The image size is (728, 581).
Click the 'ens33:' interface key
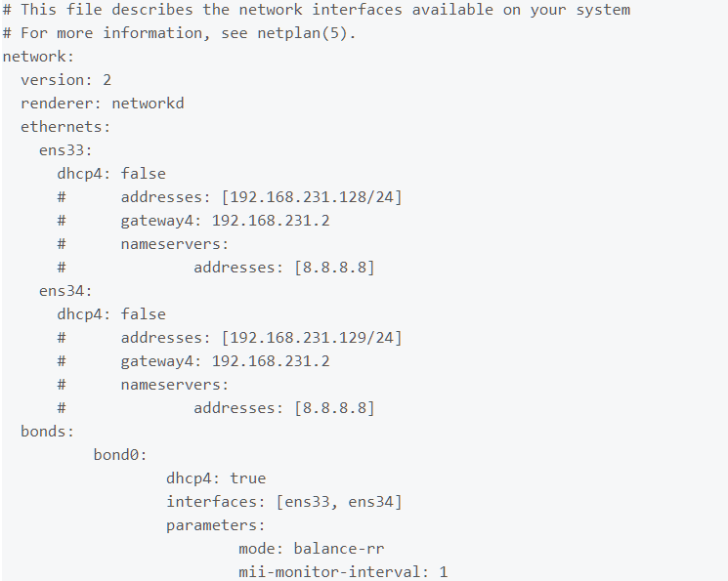(x=65, y=150)
